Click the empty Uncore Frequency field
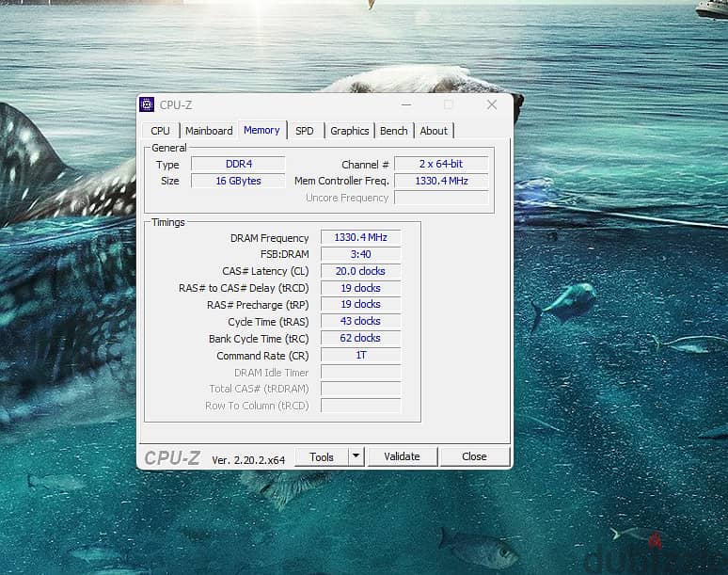 click(x=441, y=198)
